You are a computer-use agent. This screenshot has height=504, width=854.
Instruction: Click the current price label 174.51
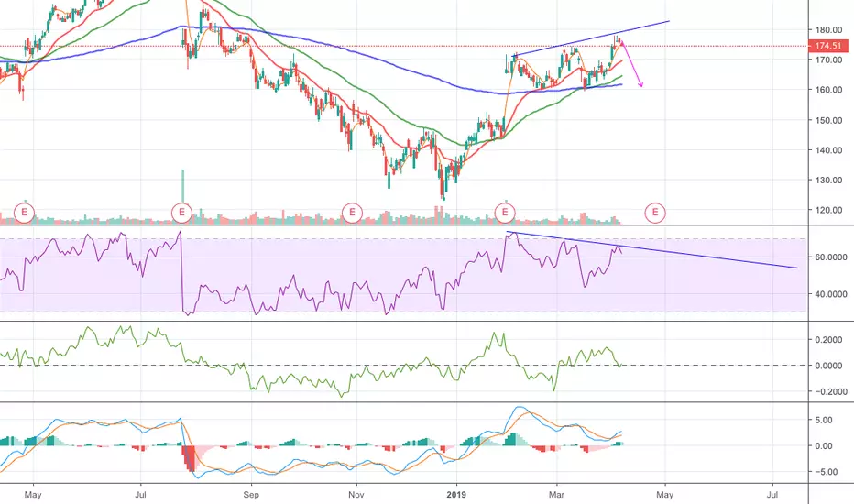point(827,47)
